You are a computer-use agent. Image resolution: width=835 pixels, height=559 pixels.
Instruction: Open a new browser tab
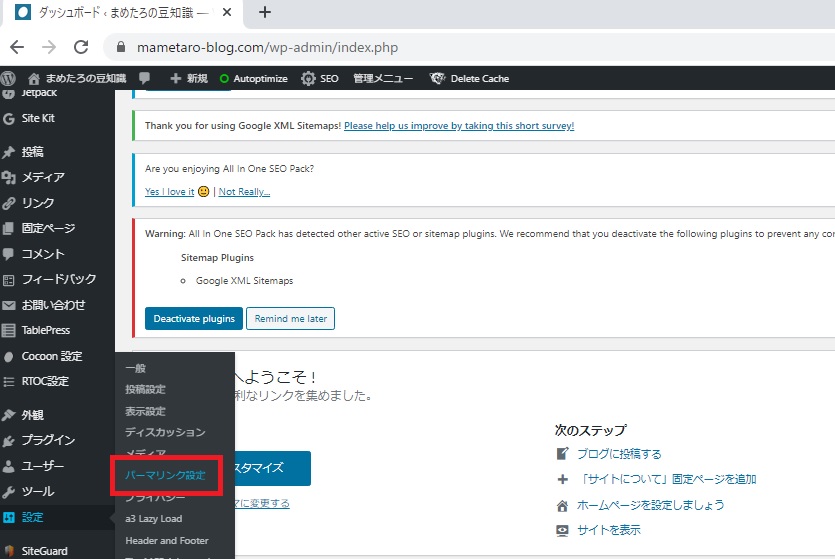tap(265, 12)
